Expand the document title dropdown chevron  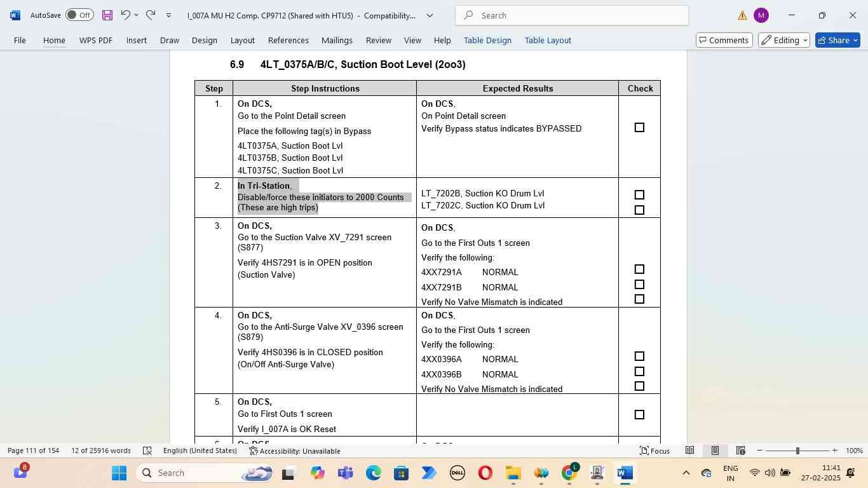[430, 15]
